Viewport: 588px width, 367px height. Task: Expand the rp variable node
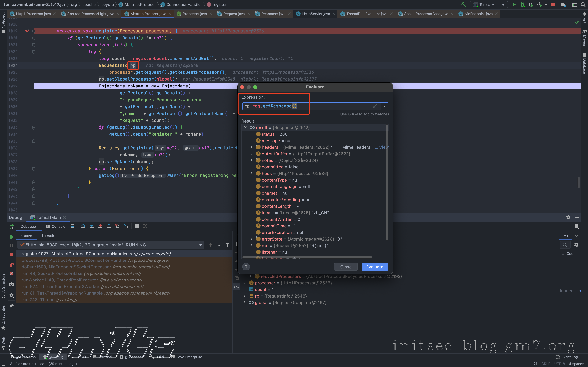tap(244, 296)
